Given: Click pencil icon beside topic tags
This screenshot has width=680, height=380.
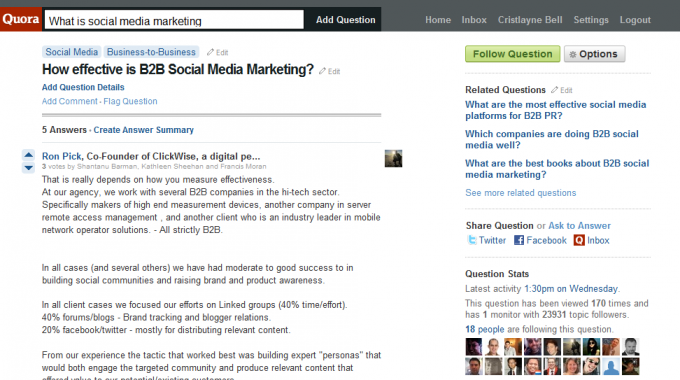Looking at the screenshot, I should [210, 52].
